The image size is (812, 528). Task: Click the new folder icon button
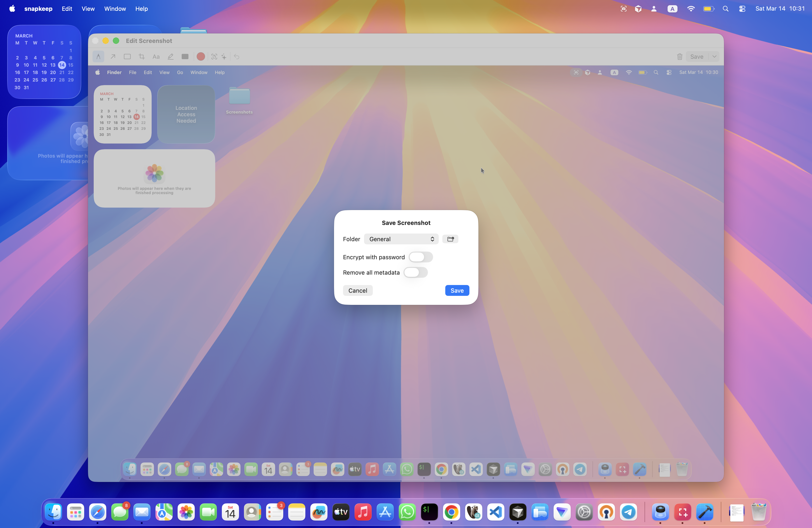450,239
